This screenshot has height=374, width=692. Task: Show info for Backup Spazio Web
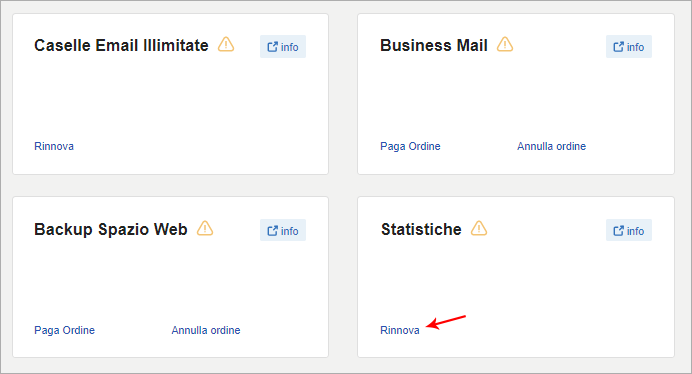point(283,230)
